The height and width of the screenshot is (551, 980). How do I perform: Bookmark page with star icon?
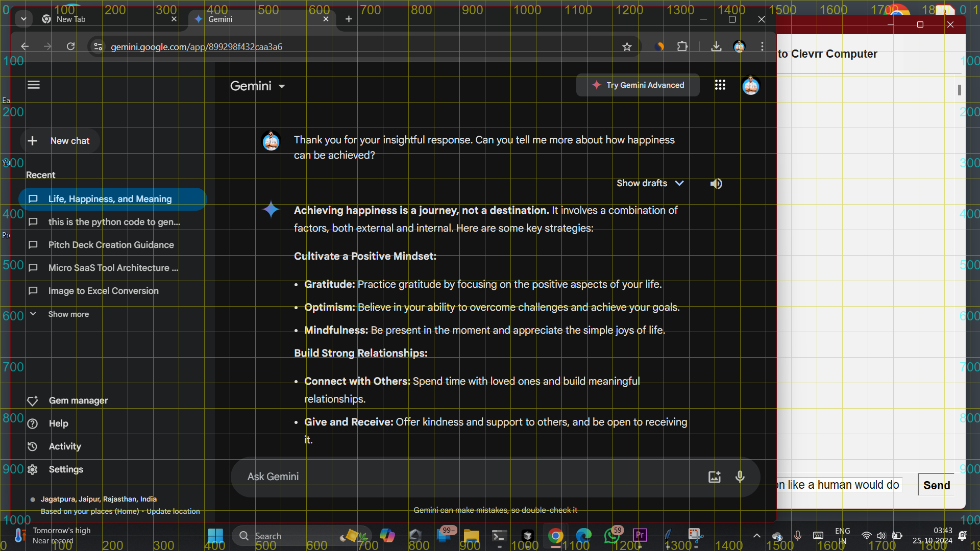(x=627, y=47)
